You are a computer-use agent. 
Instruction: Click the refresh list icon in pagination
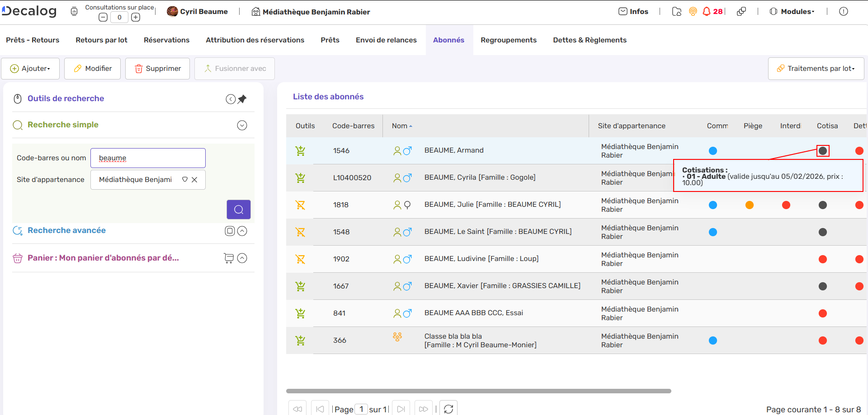[448, 409]
